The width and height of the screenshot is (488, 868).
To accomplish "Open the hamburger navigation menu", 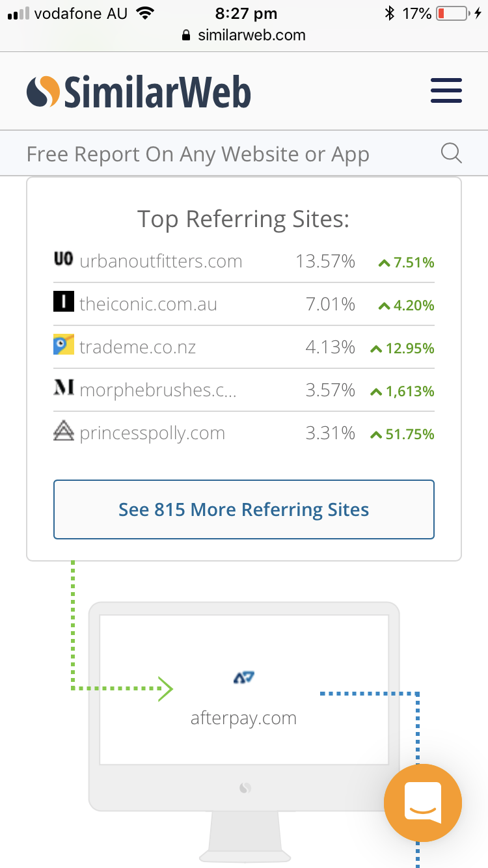I will [446, 90].
